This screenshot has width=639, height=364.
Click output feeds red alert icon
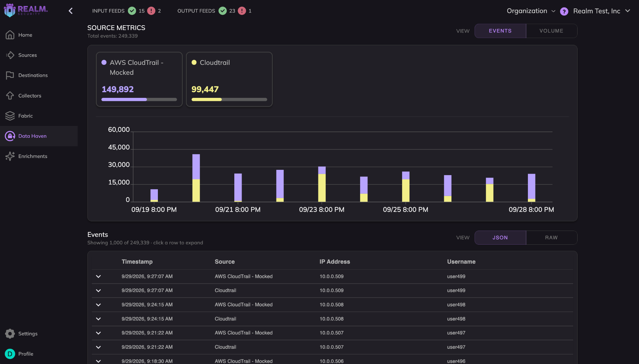pyautogui.click(x=242, y=11)
